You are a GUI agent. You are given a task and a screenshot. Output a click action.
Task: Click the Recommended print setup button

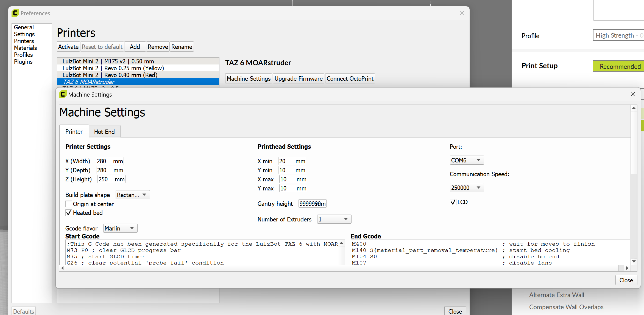(618, 66)
